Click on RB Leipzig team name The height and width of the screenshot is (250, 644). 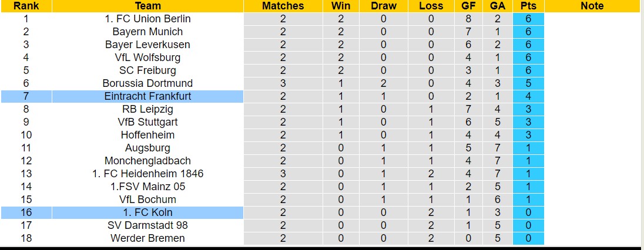coord(147,109)
